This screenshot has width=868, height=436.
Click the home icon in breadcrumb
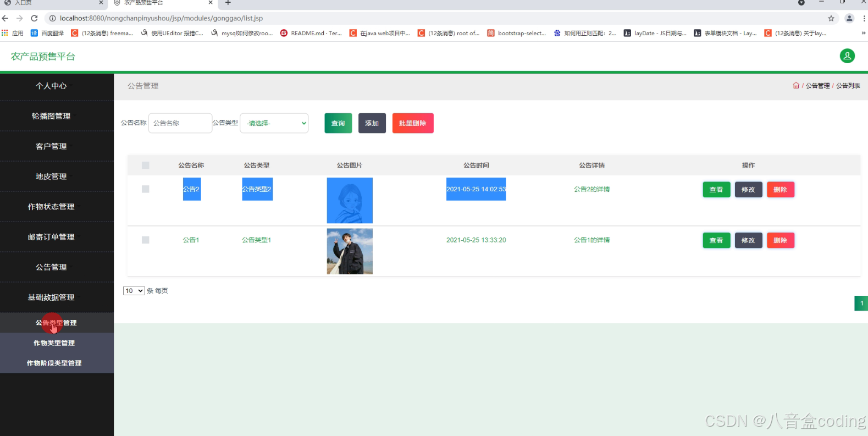pos(796,85)
